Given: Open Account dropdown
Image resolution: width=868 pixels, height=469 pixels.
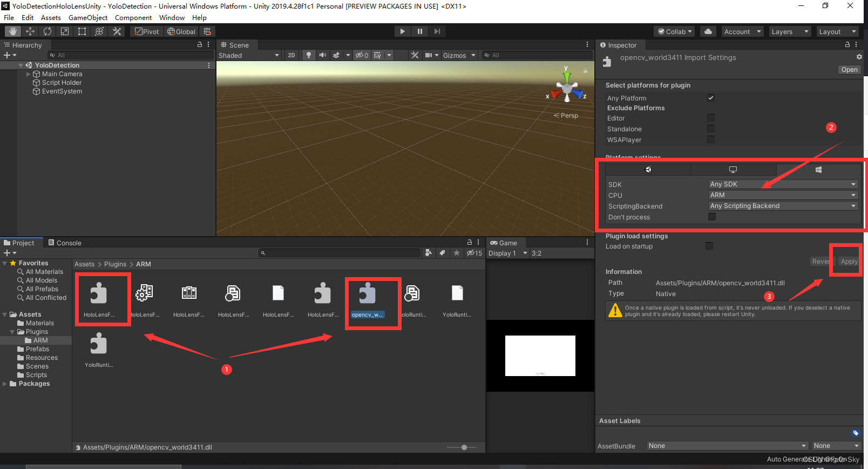Looking at the screenshot, I should click(742, 31).
